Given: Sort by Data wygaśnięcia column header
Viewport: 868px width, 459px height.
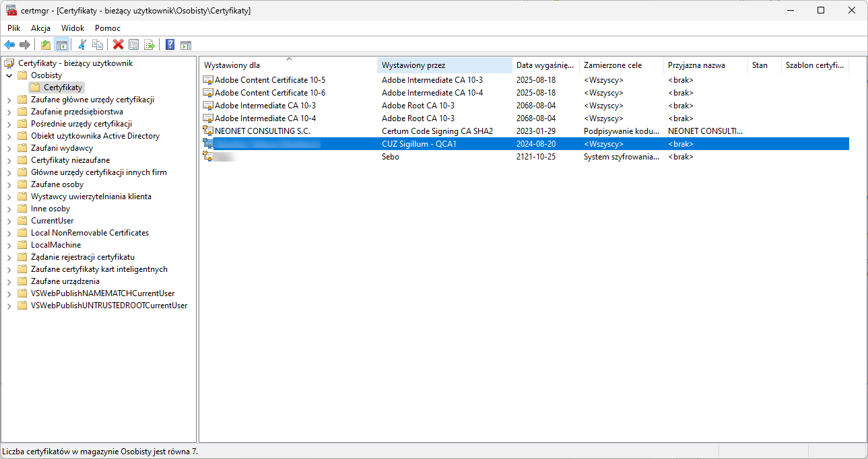Looking at the screenshot, I should tap(544, 65).
